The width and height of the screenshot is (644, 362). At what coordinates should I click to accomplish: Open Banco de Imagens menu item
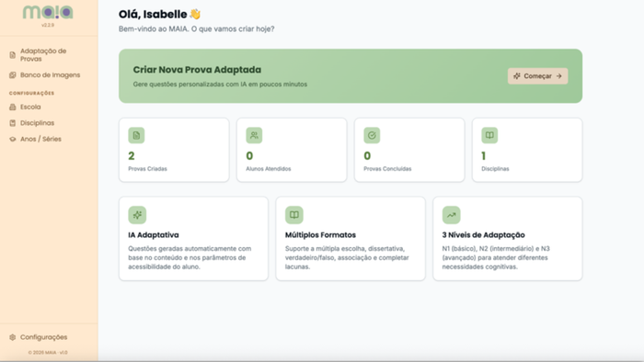(x=49, y=75)
